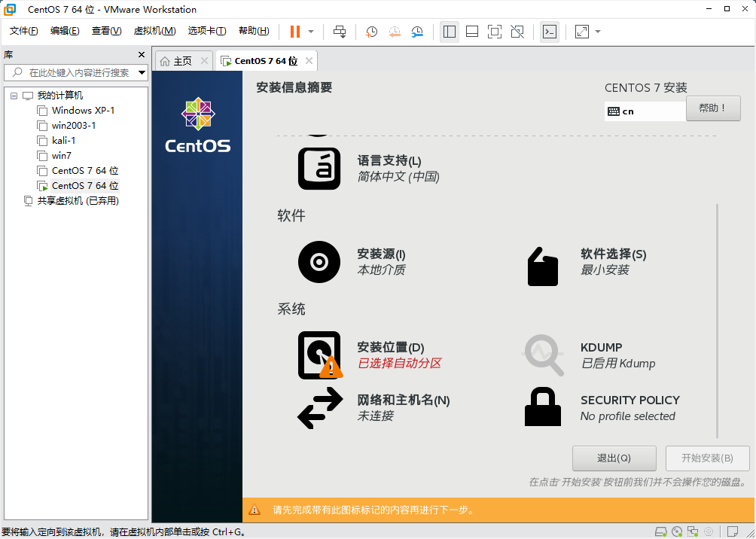
Task: Open KDUMP magnifier icon
Action: (x=544, y=355)
